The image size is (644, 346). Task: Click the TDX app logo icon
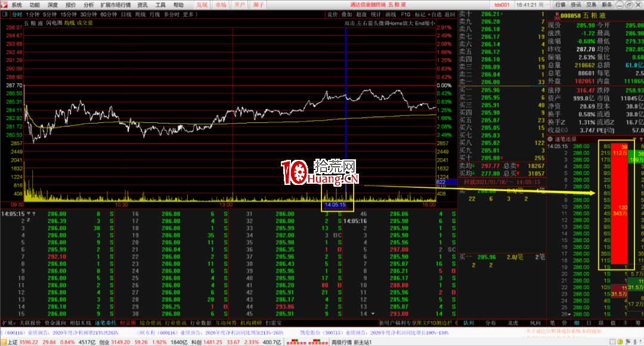click(x=4, y=5)
